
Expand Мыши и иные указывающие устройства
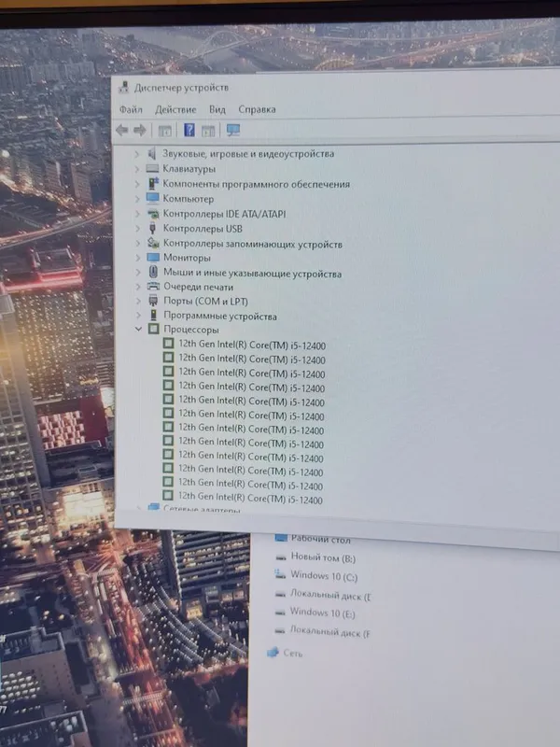138,273
